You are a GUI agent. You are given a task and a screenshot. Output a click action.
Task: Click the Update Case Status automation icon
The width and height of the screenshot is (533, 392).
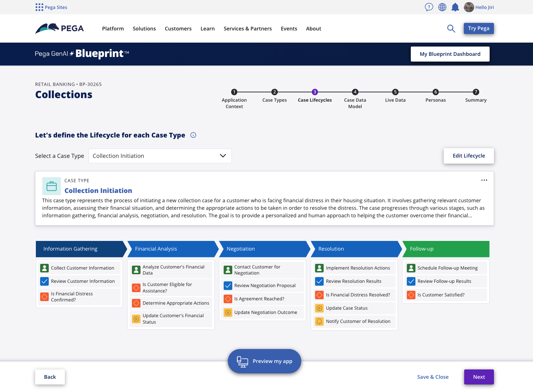coord(319,308)
